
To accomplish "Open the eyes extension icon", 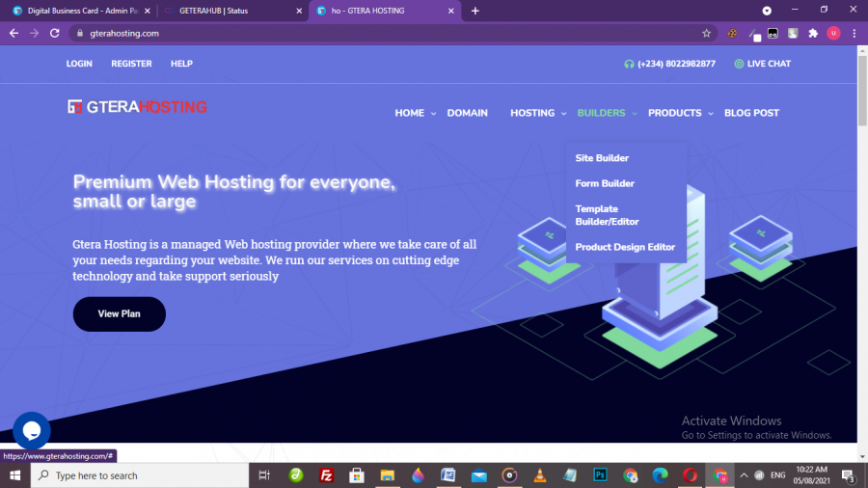I will (x=773, y=33).
